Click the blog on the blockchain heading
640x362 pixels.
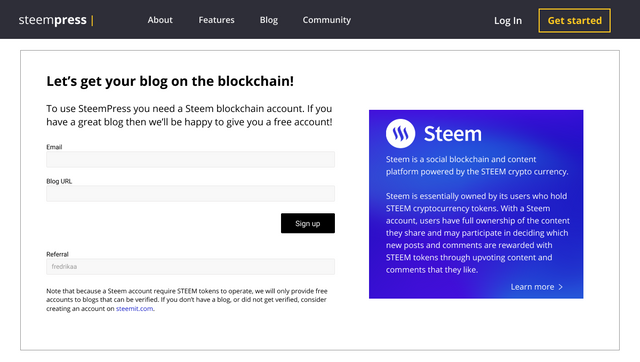(170, 81)
